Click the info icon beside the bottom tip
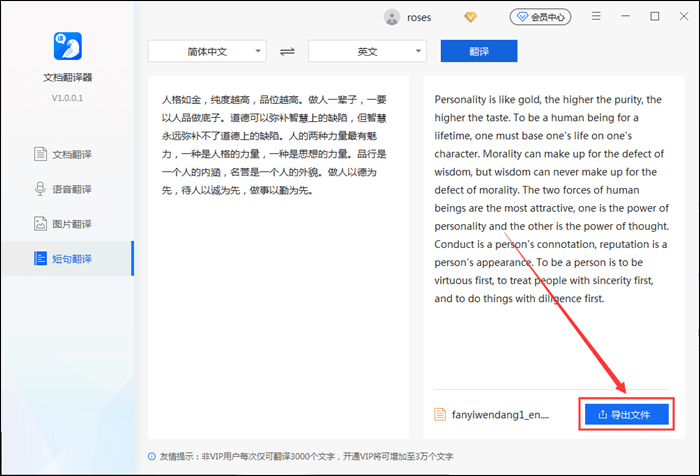 (151, 456)
